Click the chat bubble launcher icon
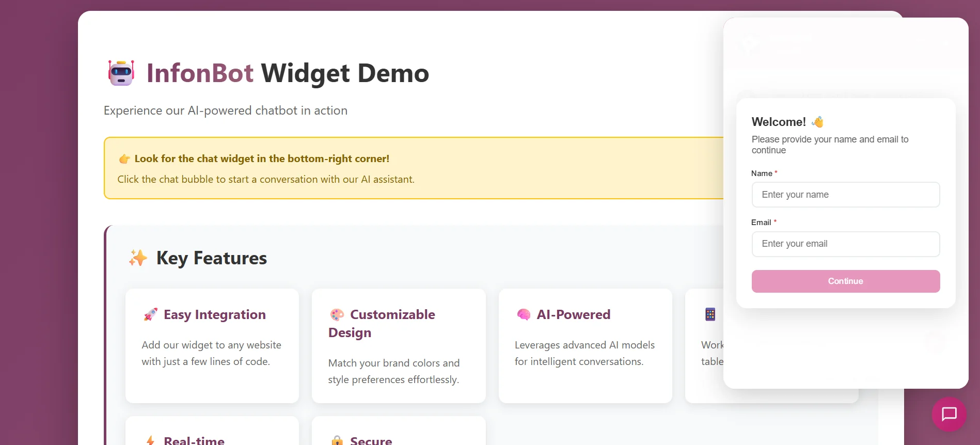This screenshot has width=980, height=445. click(x=949, y=414)
